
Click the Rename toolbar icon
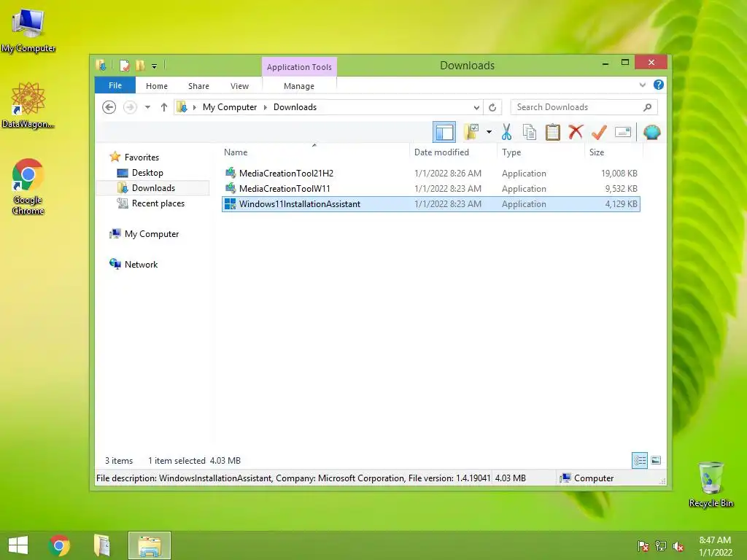pos(623,132)
